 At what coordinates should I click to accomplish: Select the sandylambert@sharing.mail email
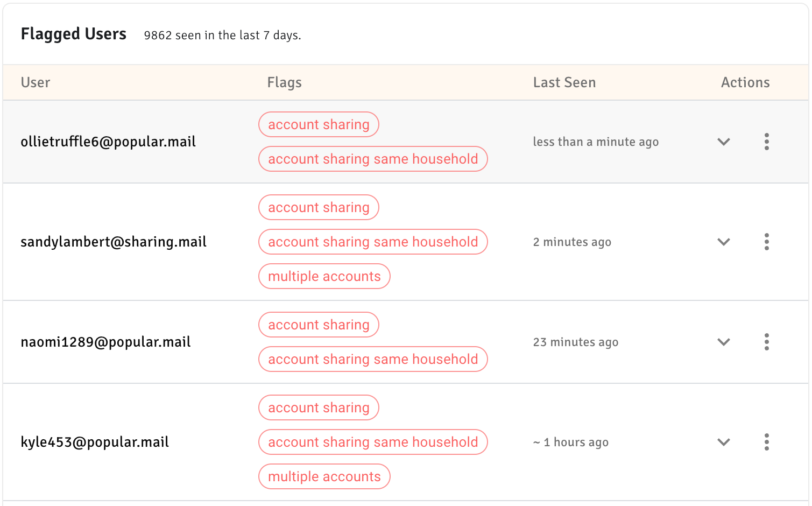point(114,242)
